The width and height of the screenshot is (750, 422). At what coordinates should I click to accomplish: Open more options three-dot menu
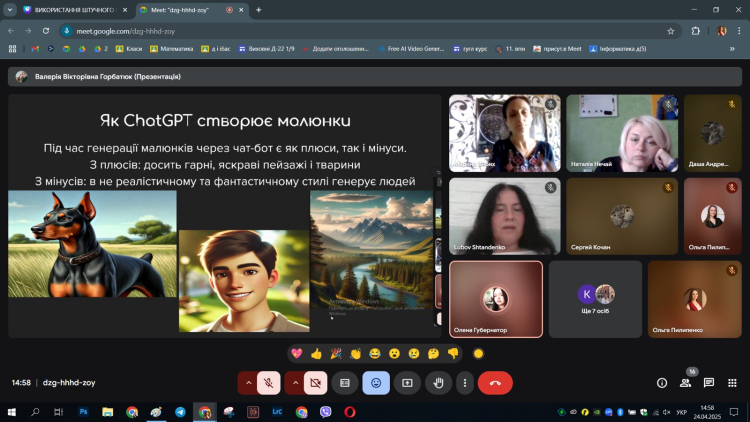coord(464,382)
